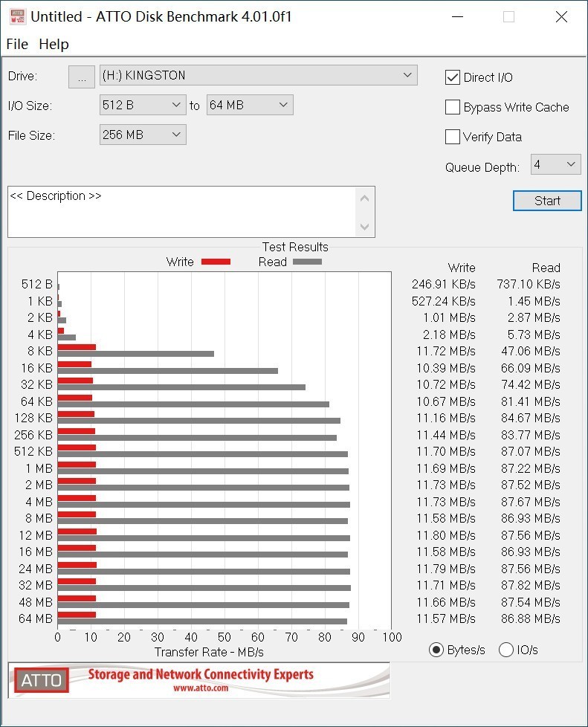Close the ATTO Disk Benchmark window
588x727 pixels.
(561, 16)
